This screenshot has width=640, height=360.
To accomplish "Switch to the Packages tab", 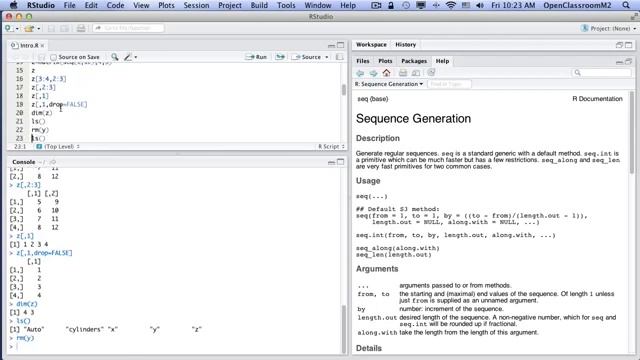I will 414,61.
